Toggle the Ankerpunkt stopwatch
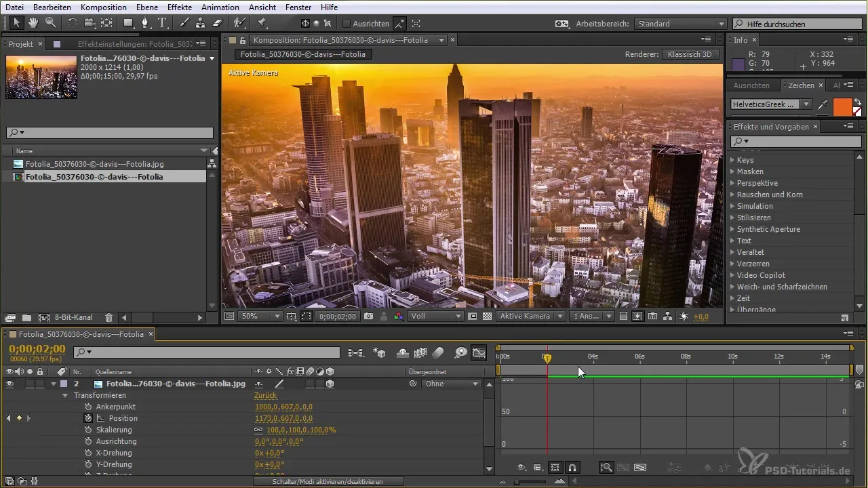 pos(87,407)
